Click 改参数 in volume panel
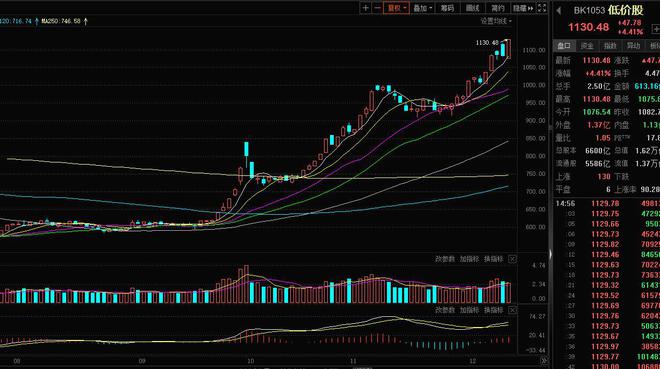This screenshot has height=369, width=660. click(x=444, y=259)
